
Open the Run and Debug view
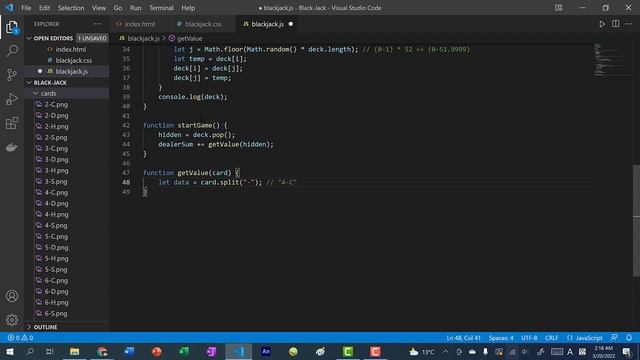click(12, 99)
